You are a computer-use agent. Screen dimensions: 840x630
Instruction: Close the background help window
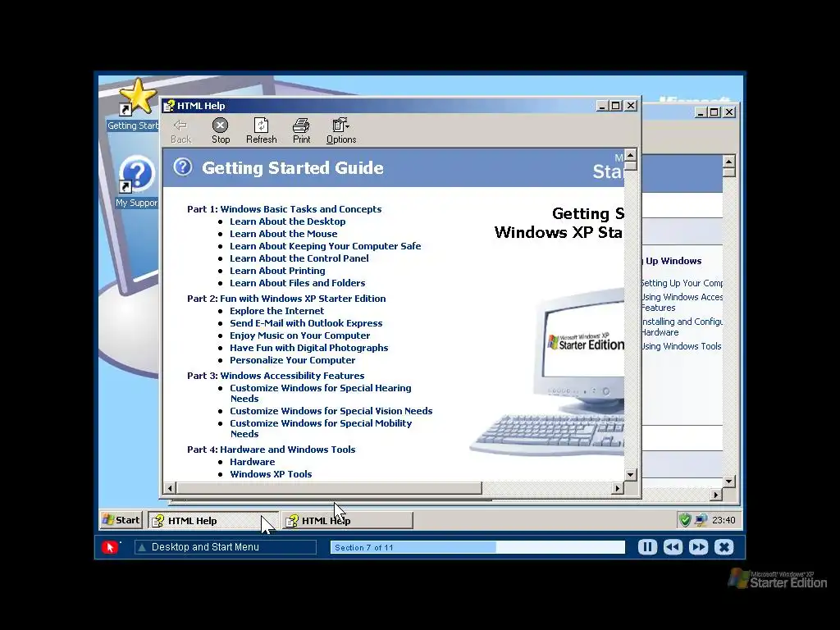click(x=729, y=112)
